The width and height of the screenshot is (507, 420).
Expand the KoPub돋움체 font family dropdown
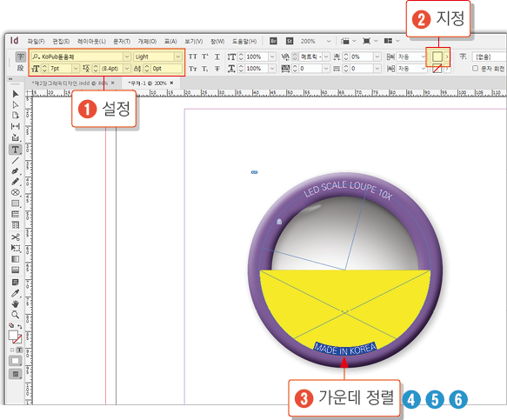point(127,57)
